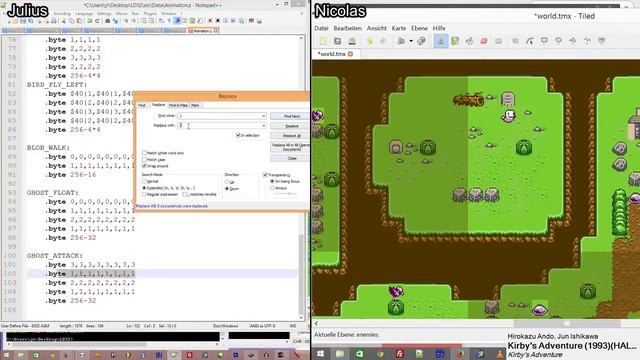Click the redo icon in Tiled toolbar
Image resolution: width=640 pixels, height=360 pixels.
click(x=383, y=41)
